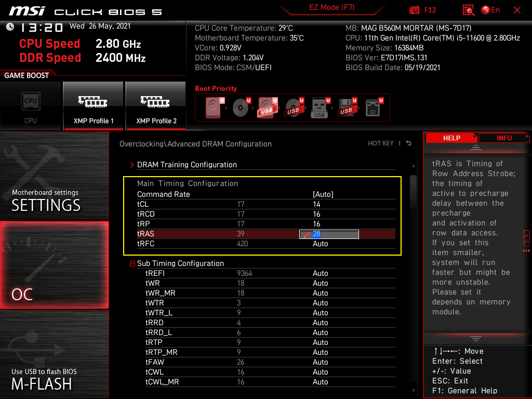
Task: Select the tRRD Auto value
Action: coord(320,322)
